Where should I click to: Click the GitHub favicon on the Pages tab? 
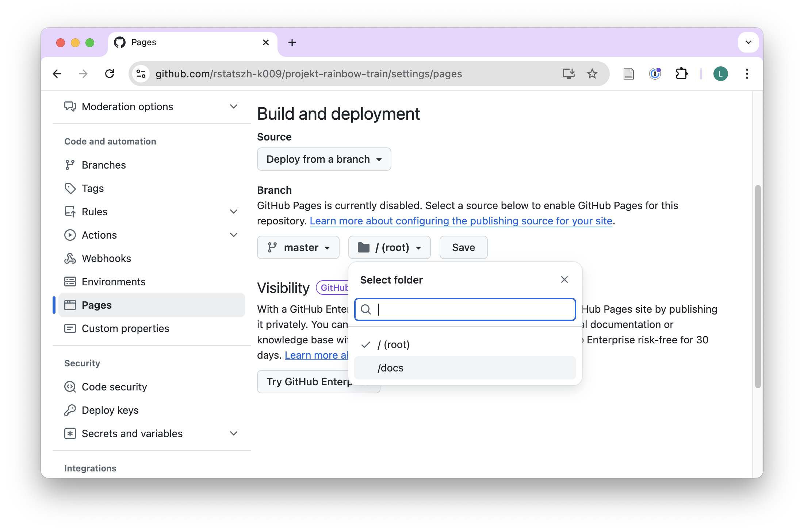click(120, 42)
